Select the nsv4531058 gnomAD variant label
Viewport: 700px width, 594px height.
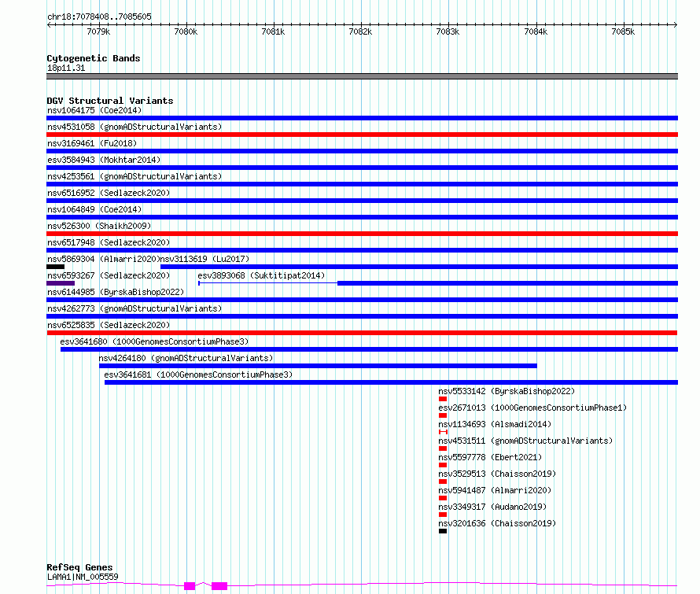pyautogui.click(x=134, y=127)
